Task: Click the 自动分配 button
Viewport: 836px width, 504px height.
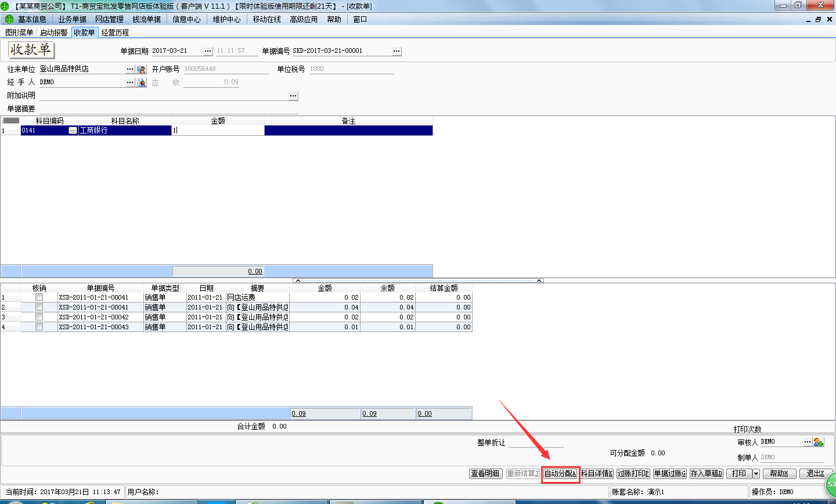Action: click(x=560, y=474)
